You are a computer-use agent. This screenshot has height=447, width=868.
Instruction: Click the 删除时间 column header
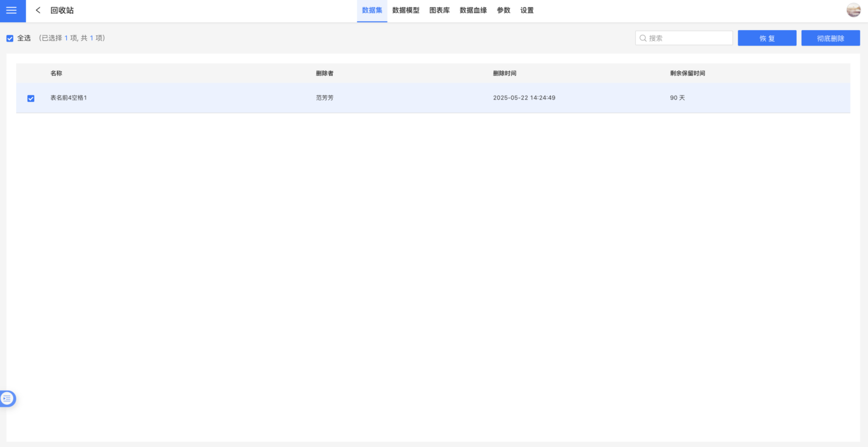pyautogui.click(x=505, y=73)
